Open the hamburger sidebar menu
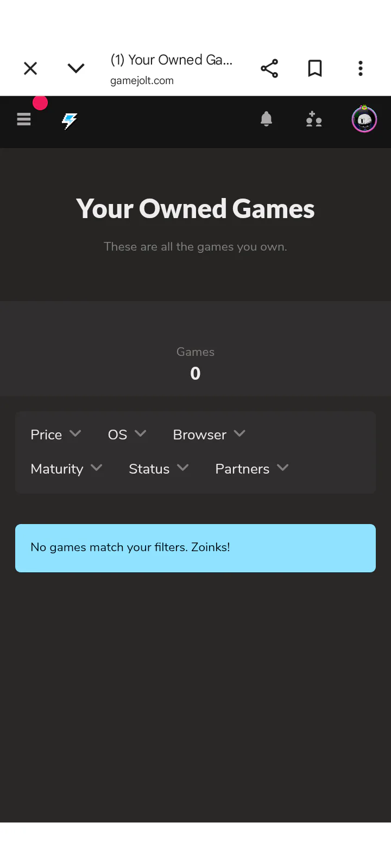 click(x=24, y=119)
